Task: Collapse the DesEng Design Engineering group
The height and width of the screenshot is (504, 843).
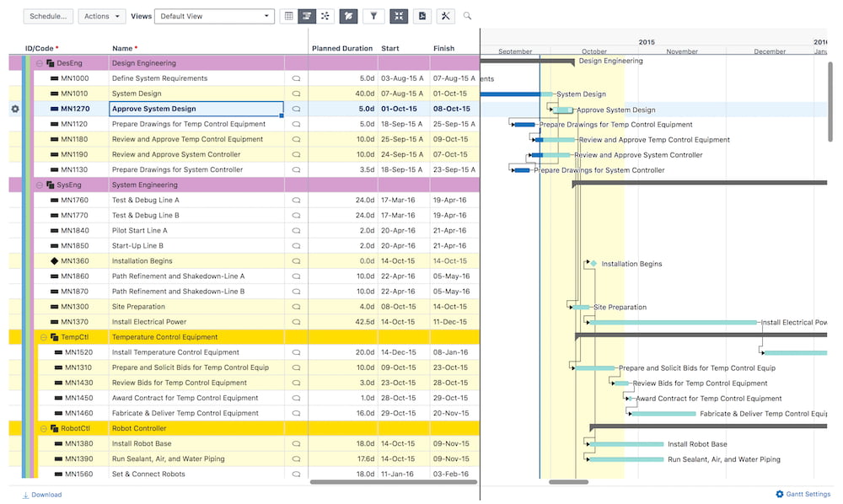Action: 40,63
